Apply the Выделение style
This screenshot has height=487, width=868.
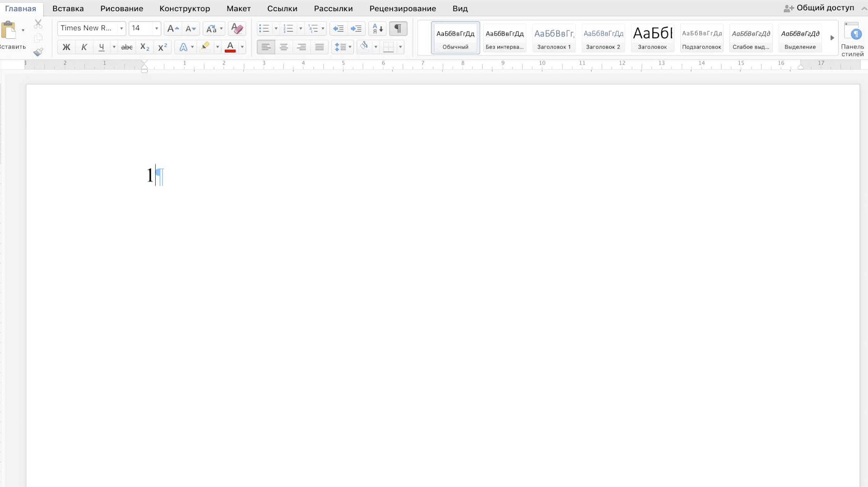pyautogui.click(x=800, y=38)
